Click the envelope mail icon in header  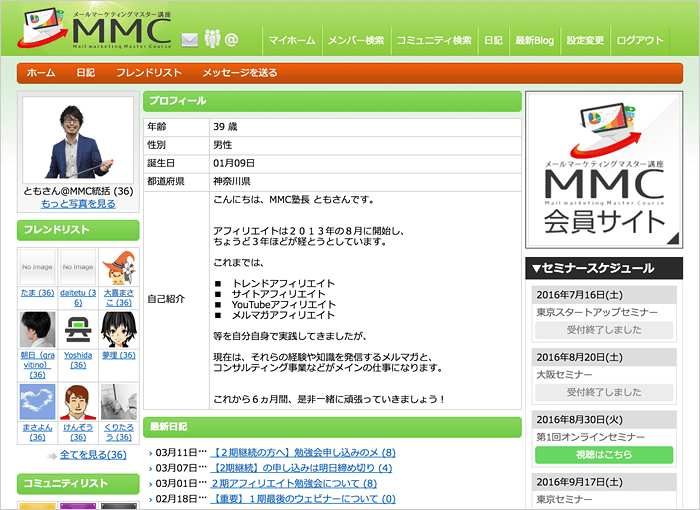tap(190, 40)
